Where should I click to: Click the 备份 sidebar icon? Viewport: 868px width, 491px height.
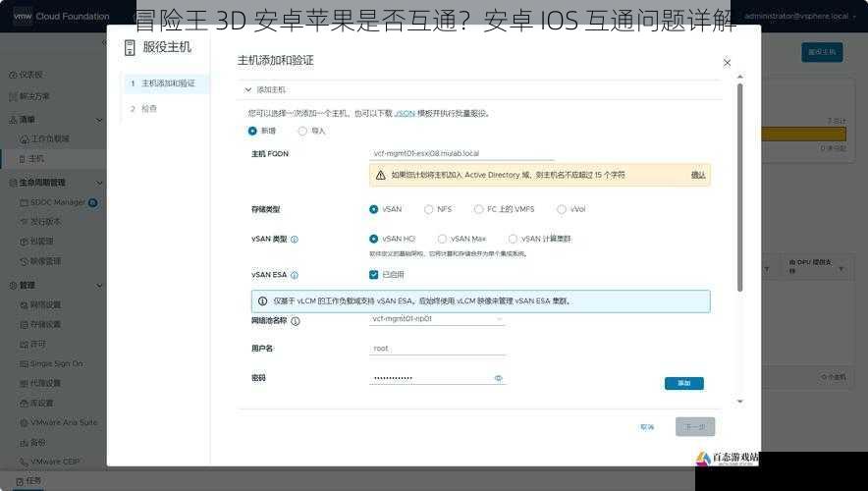[24, 442]
